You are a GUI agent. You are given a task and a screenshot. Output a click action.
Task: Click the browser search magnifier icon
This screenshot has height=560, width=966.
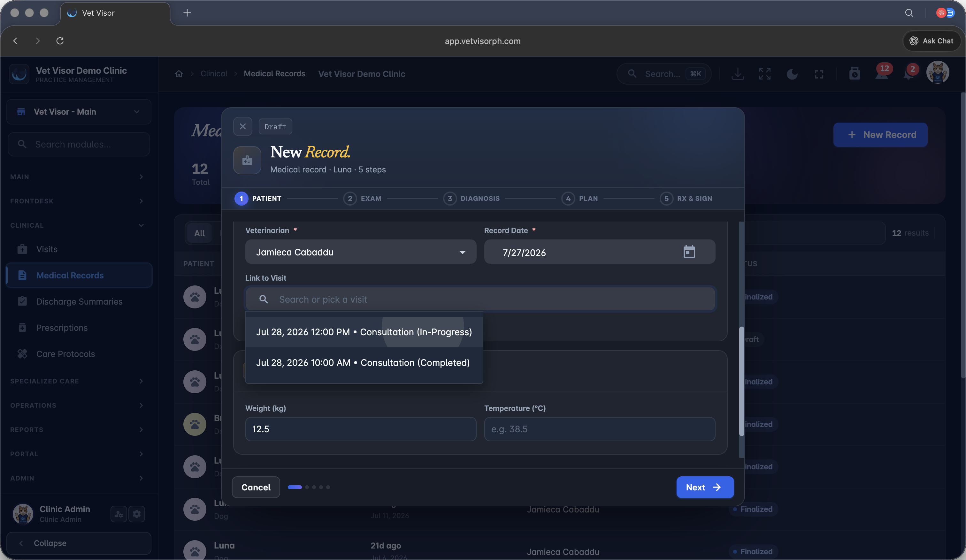pos(909,13)
